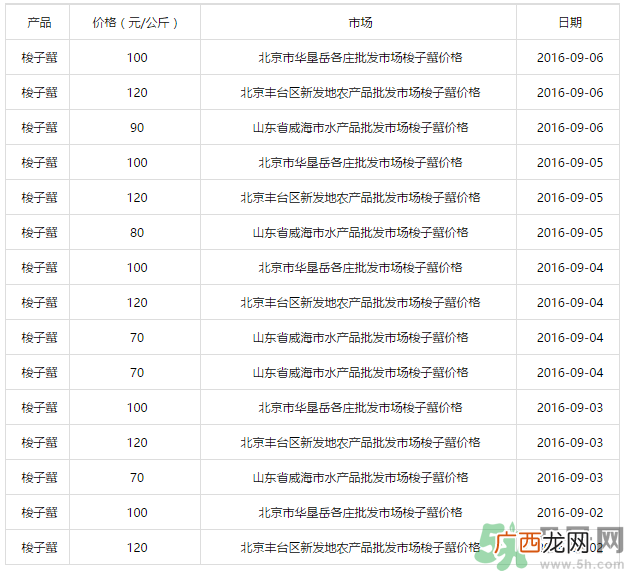Click 北京丰台区新发地 market cell in the last row

tap(360, 548)
